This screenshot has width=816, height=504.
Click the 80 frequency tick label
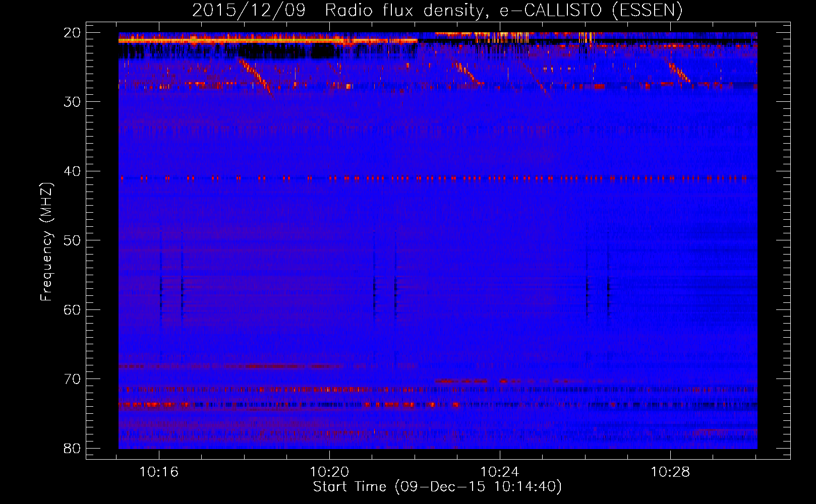point(73,448)
